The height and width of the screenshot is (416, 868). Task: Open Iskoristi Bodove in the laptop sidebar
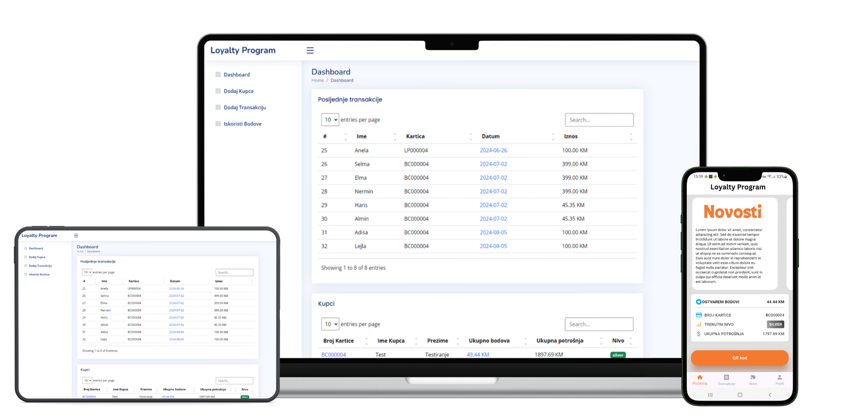click(242, 123)
